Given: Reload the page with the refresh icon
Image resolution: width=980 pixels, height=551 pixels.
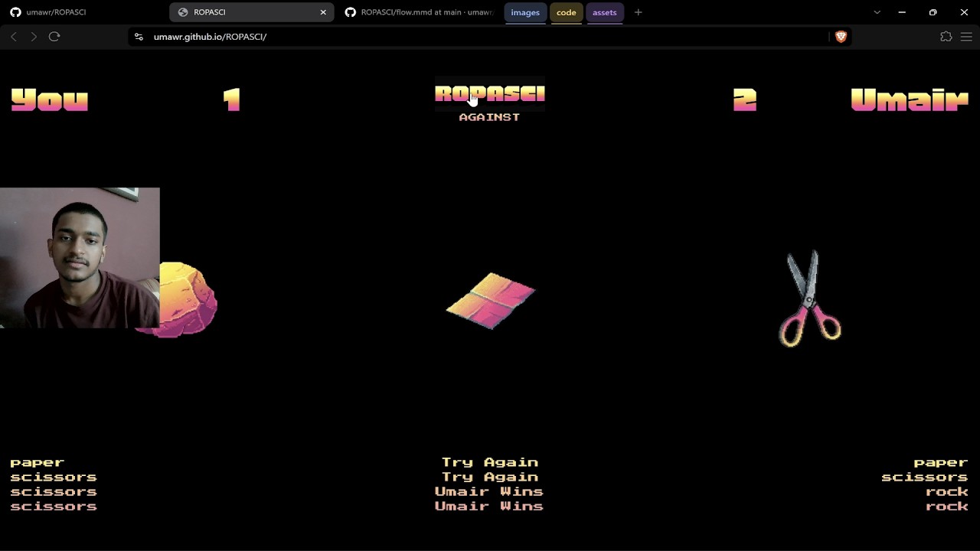Looking at the screenshot, I should [54, 37].
